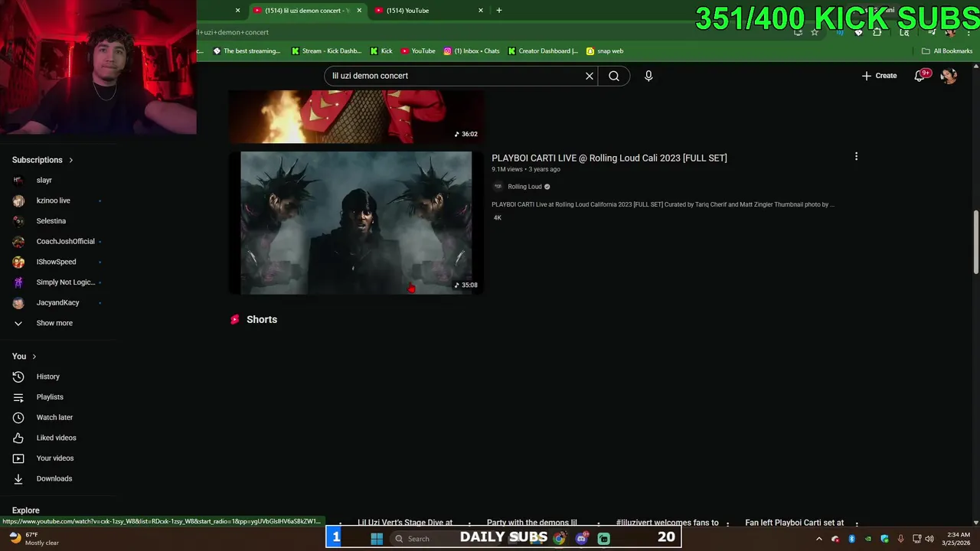This screenshot has width=980, height=551.
Task: Click the magnifier search button
Action: (x=614, y=76)
